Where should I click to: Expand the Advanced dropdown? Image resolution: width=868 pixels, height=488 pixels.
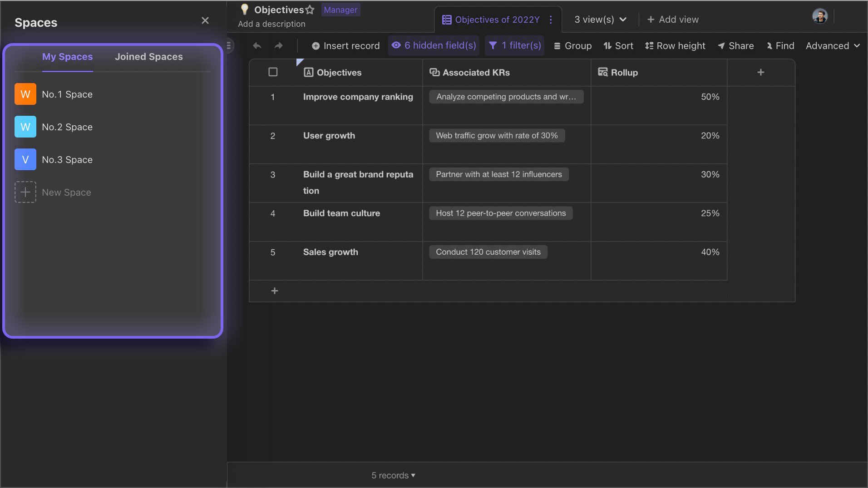[833, 46]
